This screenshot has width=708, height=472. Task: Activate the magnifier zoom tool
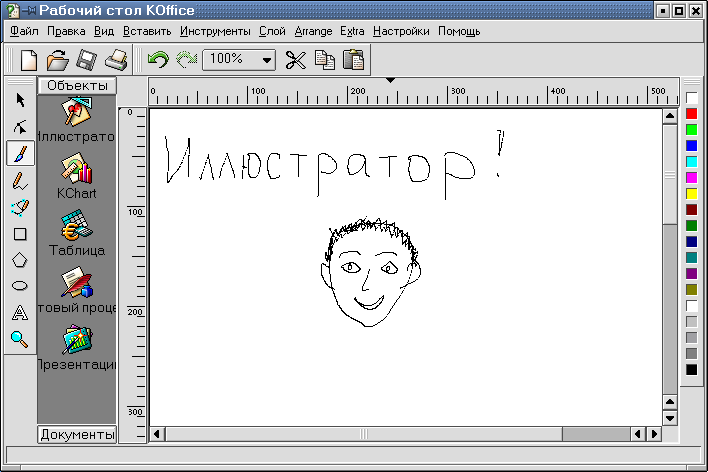point(20,339)
